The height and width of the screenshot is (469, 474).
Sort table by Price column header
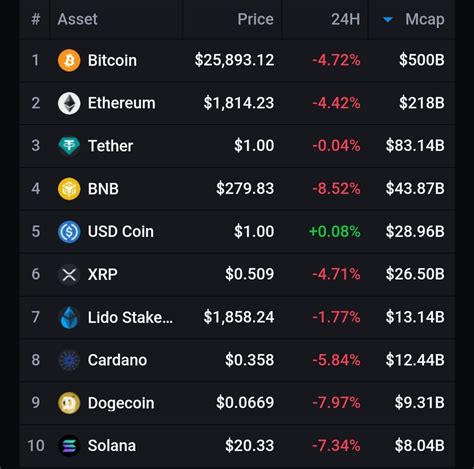[255, 19]
